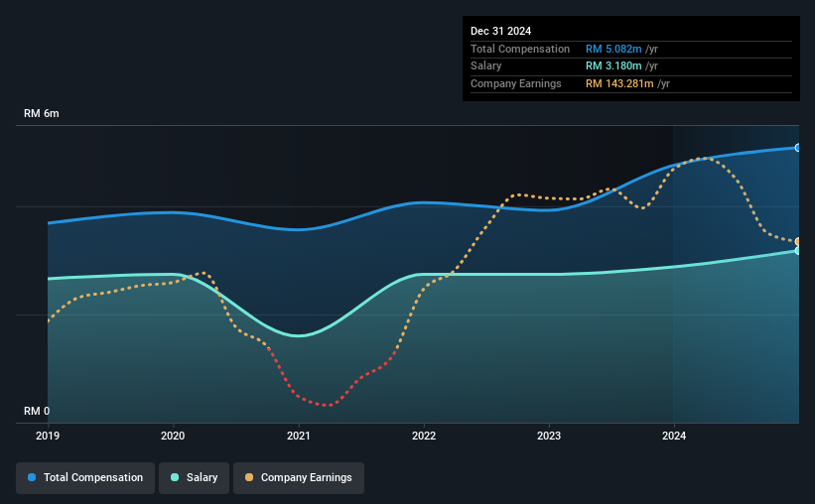Click the RM 0 y-axis label
The image size is (815, 504).
click(x=37, y=412)
